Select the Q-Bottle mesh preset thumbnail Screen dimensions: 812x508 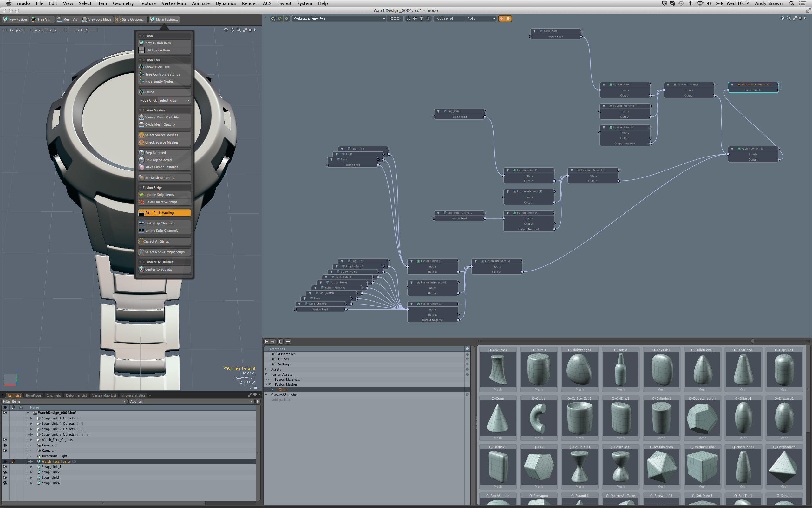(620, 369)
